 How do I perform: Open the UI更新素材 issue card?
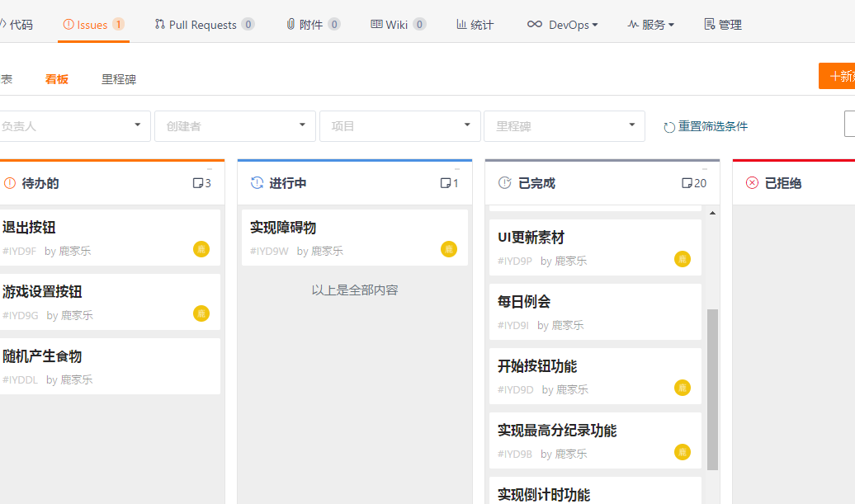(596, 247)
